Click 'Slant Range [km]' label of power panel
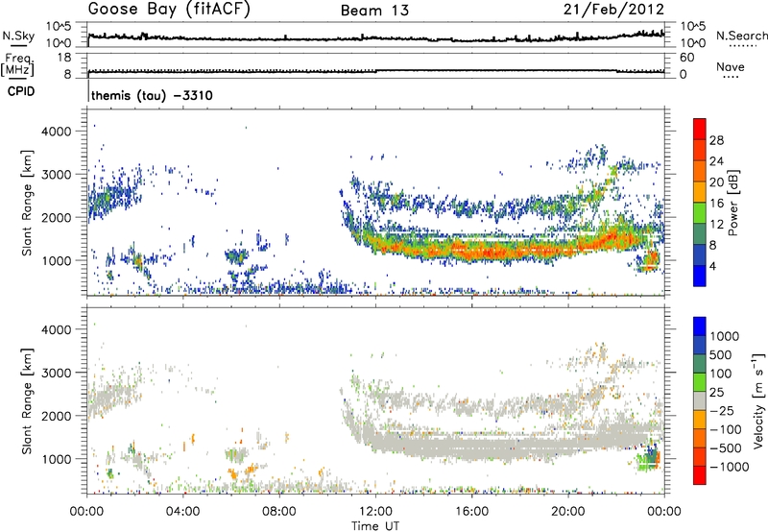768x532 pixels. (27, 203)
